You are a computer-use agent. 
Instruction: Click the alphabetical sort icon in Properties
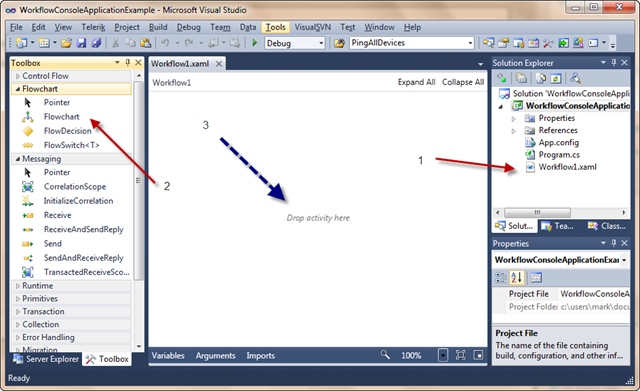pos(516,278)
